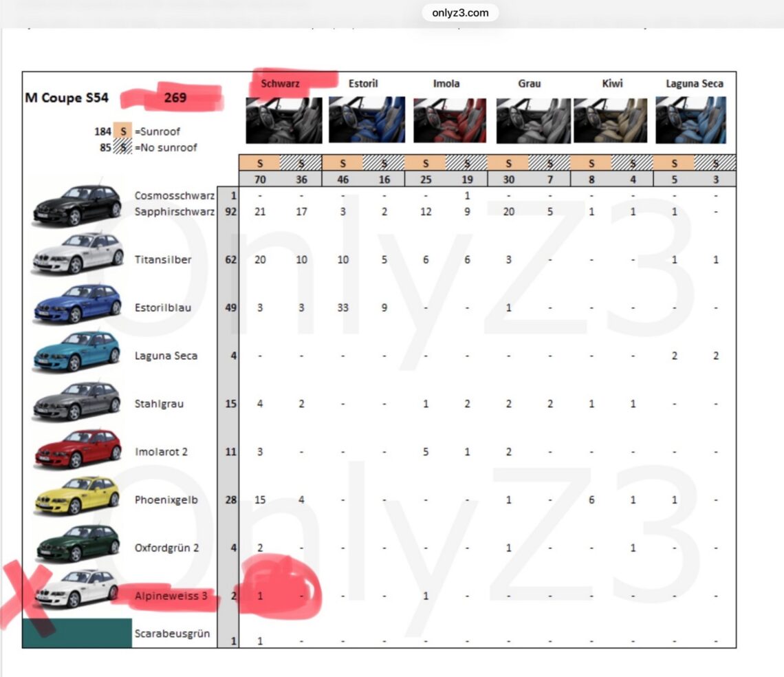Select the "Imola" interior column header
Viewport: 784px width, 677px height.
click(446, 83)
